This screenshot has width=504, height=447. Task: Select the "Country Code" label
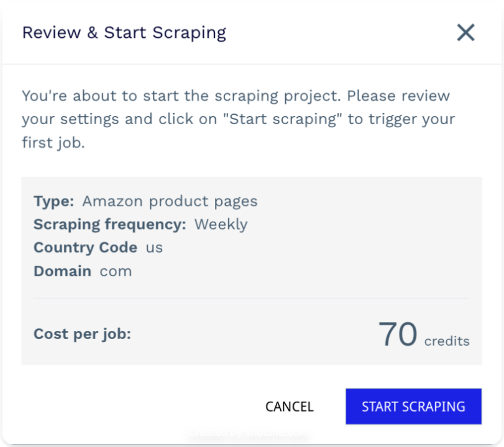[85, 247]
